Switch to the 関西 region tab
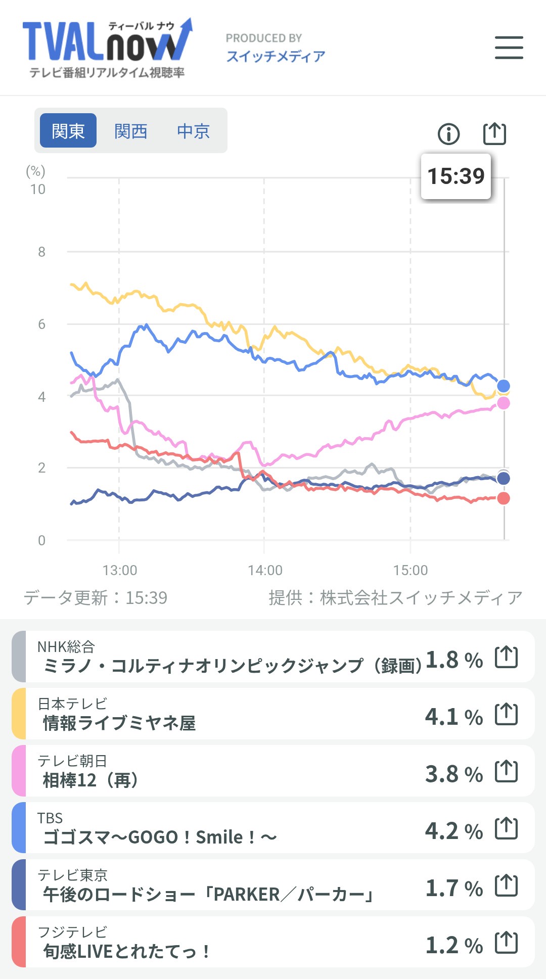The width and height of the screenshot is (546, 980). point(130,131)
